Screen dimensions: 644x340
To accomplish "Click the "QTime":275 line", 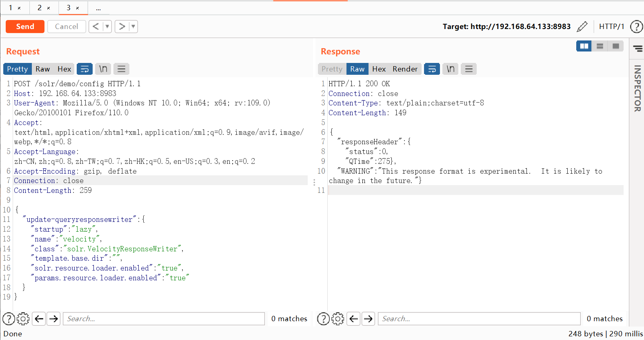I will pyautogui.click(x=371, y=161).
